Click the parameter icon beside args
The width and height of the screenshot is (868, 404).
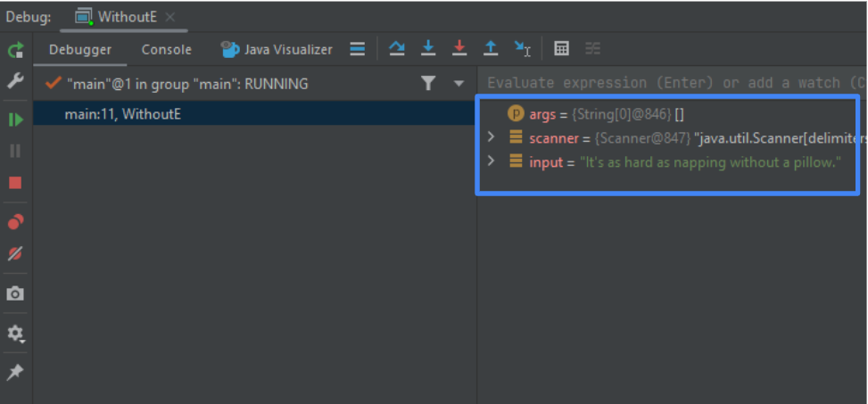click(x=516, y=114)
